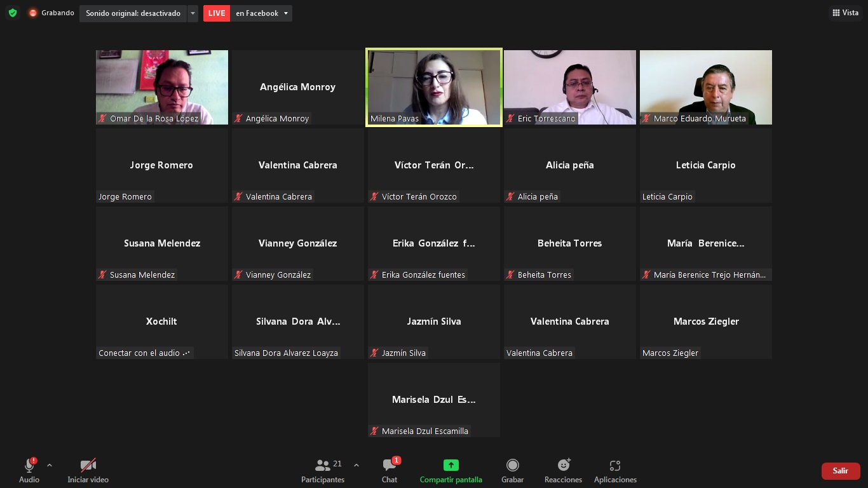Open the Sonido original dropdown arrow
This screenshot has height=488, width=868.
(x=193, y=13)
